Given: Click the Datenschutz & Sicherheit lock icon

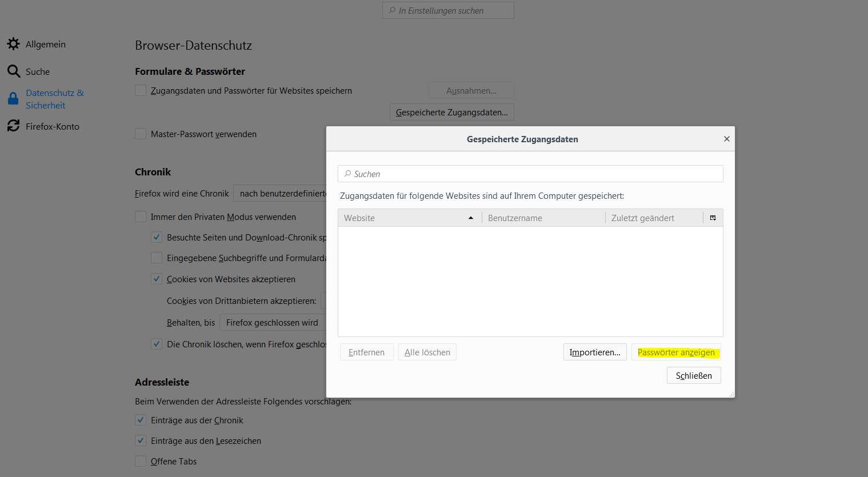Looking at the screenshot, I should pos(13,99).
